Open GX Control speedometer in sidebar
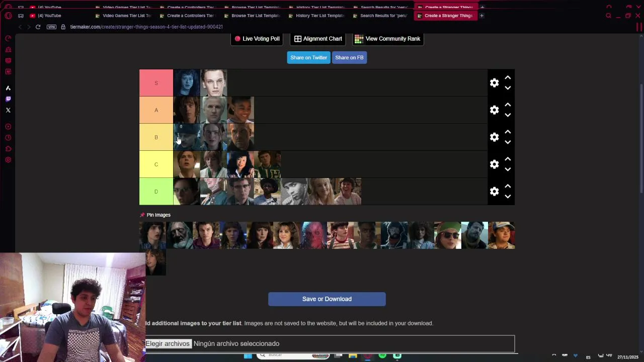Viewport: 644px width, 362px height. point(8,38)
